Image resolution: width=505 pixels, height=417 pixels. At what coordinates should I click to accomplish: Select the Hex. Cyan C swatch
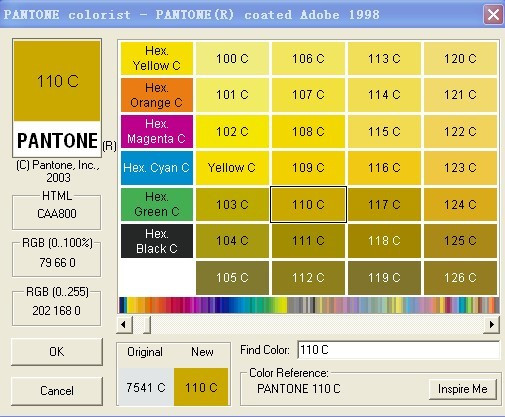(157, 168)
